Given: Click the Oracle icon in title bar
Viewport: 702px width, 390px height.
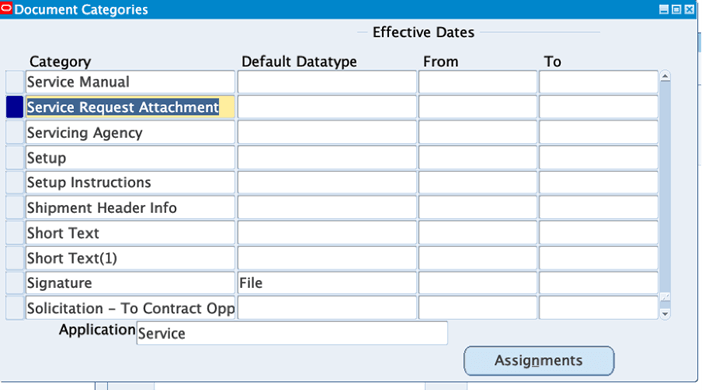Looking at the screenshot, I should coord(6,9).
